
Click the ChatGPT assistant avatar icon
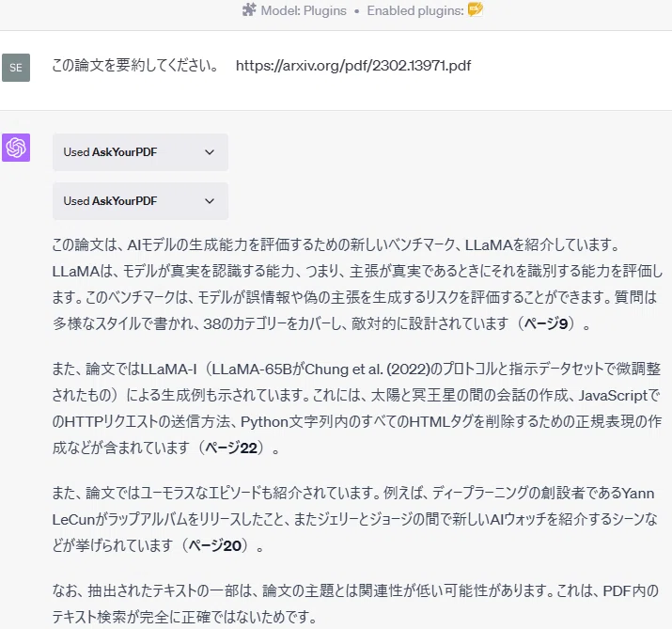[16, 148]
